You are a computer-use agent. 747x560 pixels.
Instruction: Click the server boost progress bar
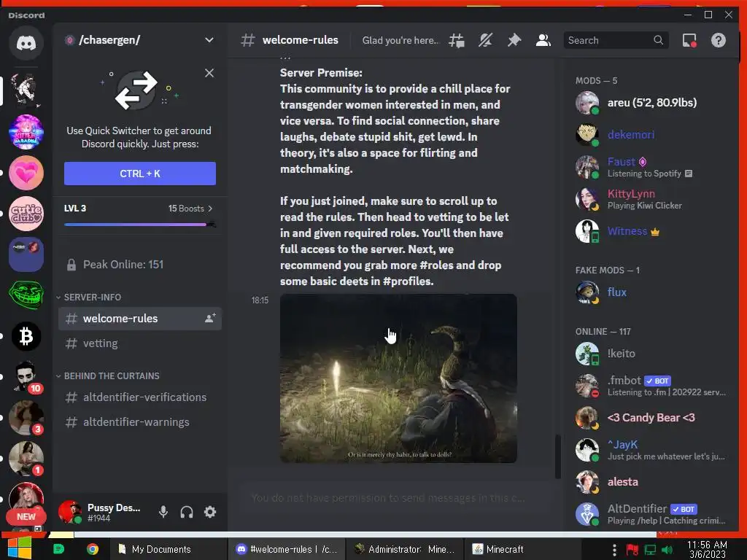[x=139, y=225]
